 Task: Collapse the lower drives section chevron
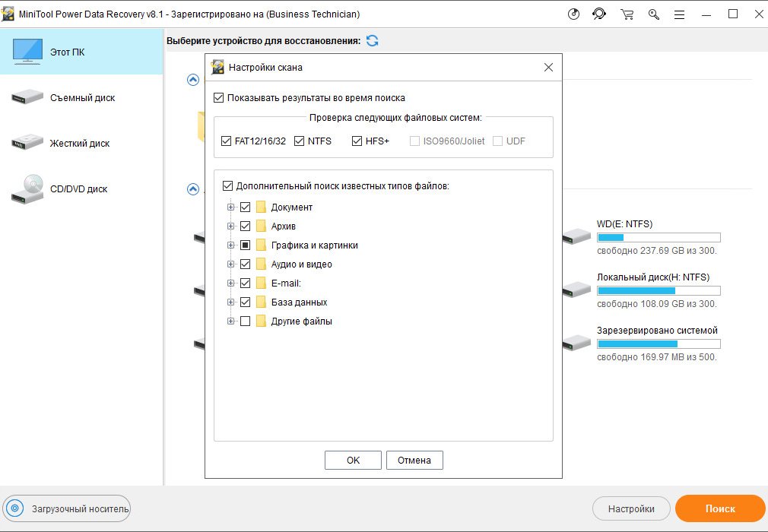[x=193, y=189]
